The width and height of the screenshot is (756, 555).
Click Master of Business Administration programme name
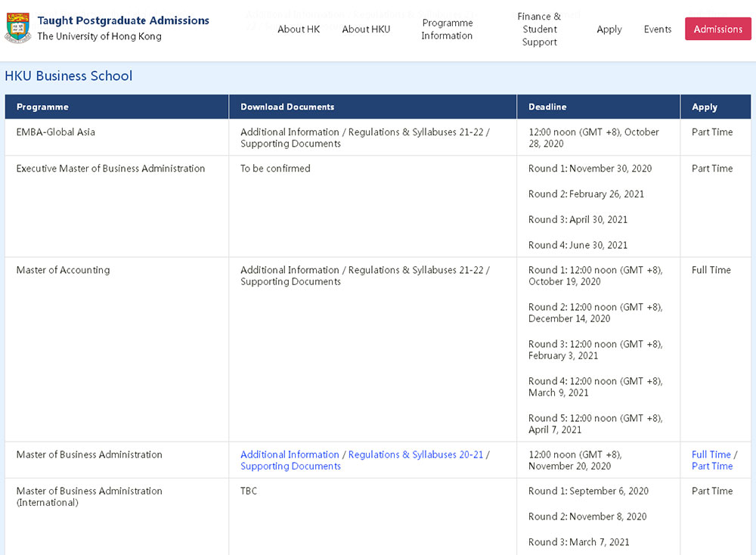coord(89,454)
